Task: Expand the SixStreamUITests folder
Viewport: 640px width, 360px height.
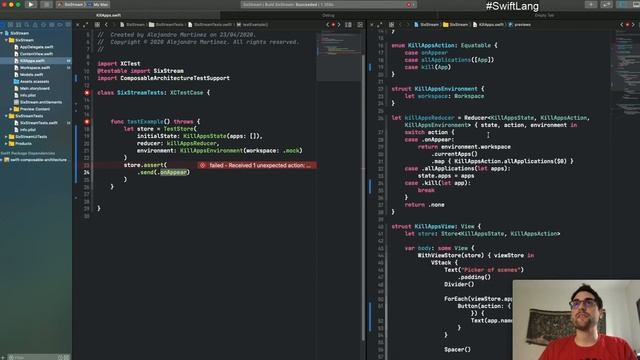Action: click(x=6, y=137)
